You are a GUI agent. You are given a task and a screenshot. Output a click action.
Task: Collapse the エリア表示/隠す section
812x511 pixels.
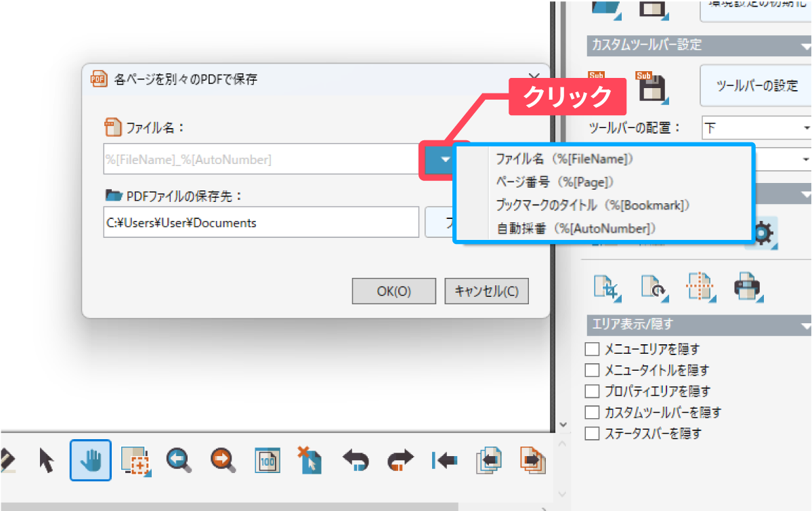805,325
